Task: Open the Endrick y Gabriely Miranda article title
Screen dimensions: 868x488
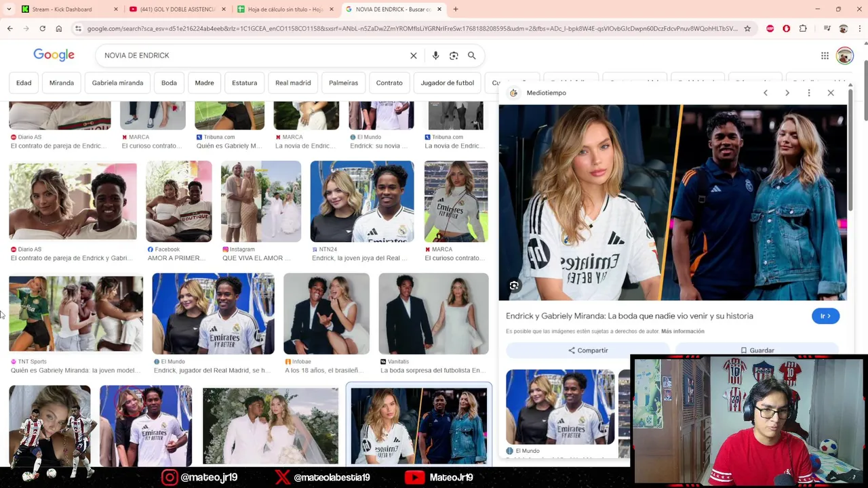Action: [629, 316]
